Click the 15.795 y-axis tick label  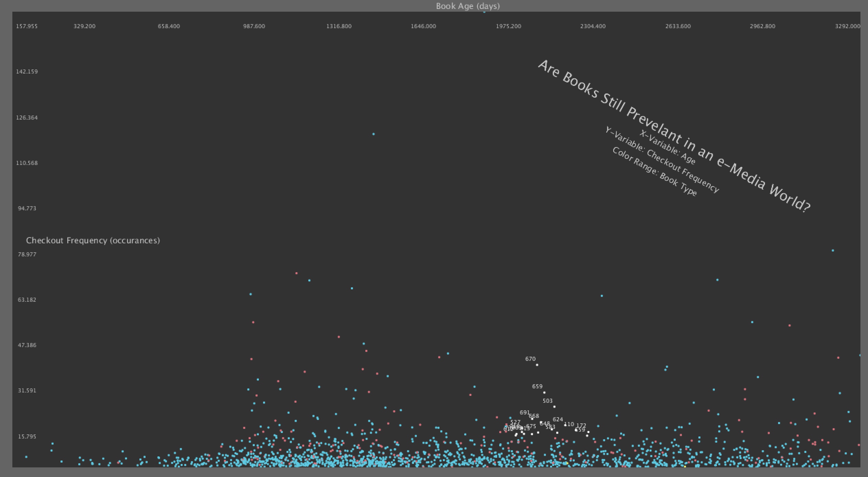27,436
